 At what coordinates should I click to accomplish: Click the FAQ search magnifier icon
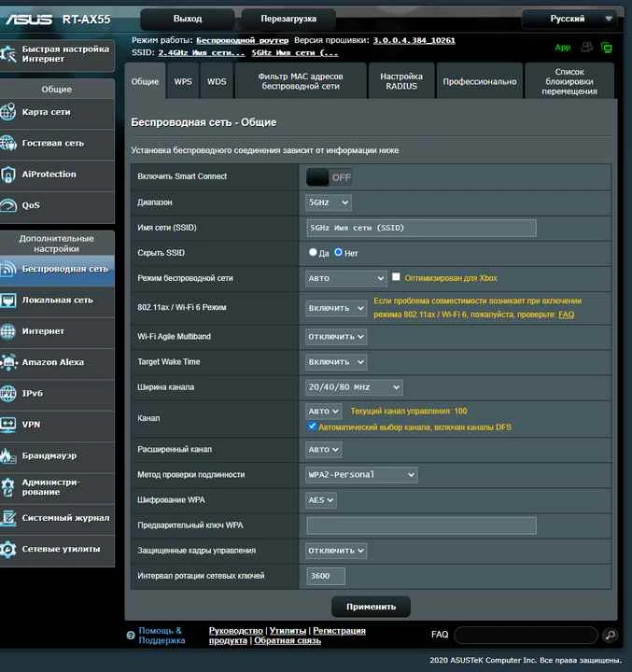(x=611, y=635)
